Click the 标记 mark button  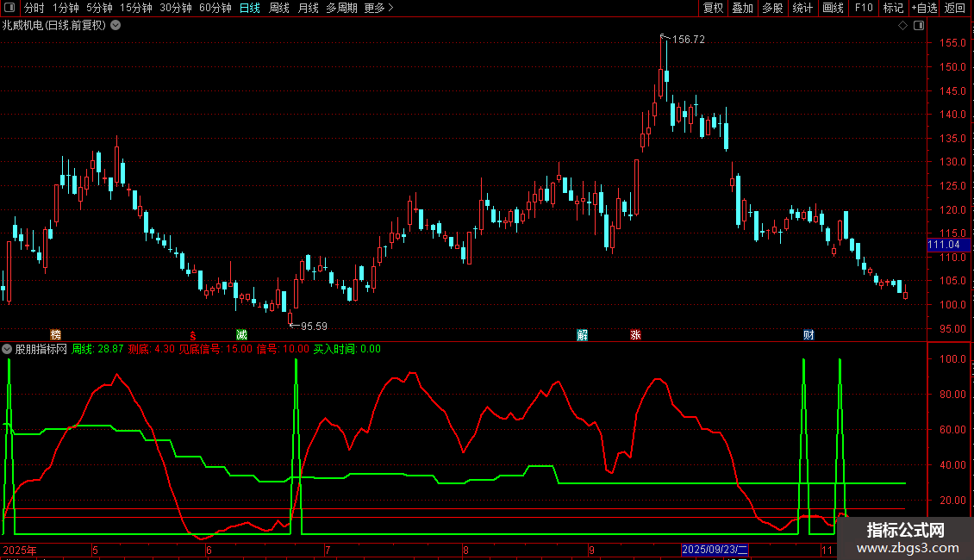pos(893,8)
